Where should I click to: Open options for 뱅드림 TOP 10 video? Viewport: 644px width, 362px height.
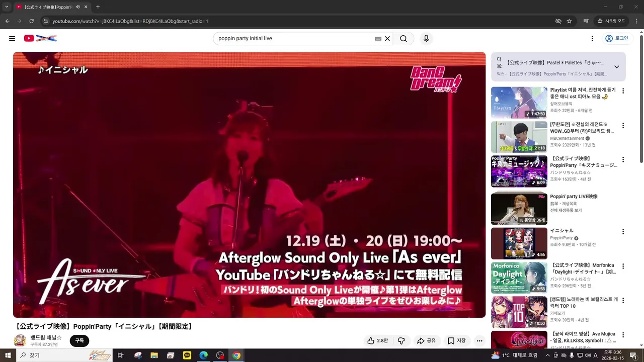pyautogui.click(x=623, y=300)
